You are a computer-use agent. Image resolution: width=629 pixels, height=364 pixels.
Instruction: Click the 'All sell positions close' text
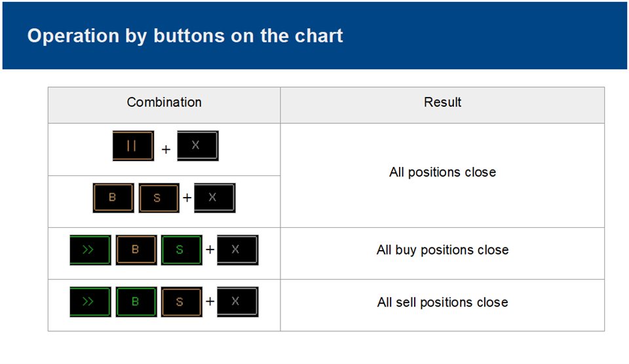(442, 302)
